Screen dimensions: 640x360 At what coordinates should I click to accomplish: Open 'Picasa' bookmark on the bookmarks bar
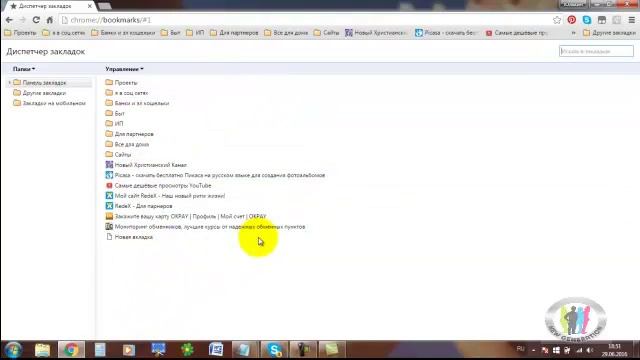446,33
